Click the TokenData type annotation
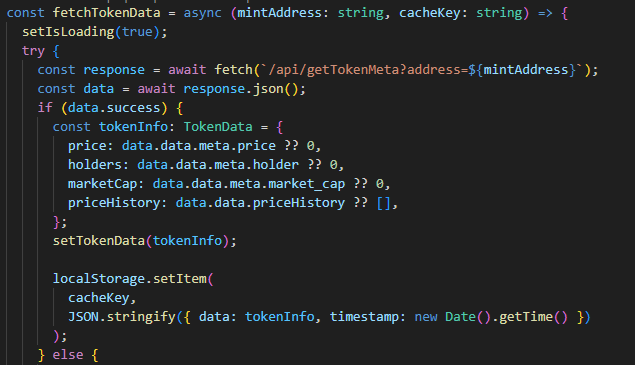The height and width of the screenshot is (365, 635). click(218, 127)
